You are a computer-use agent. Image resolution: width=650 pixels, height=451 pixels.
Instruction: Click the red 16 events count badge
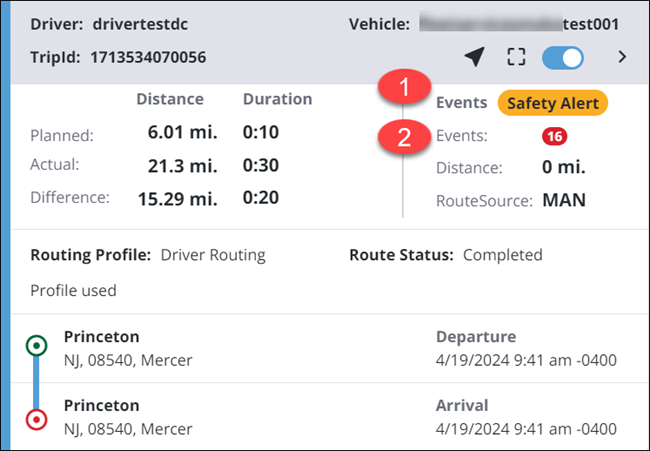[554, 136]
